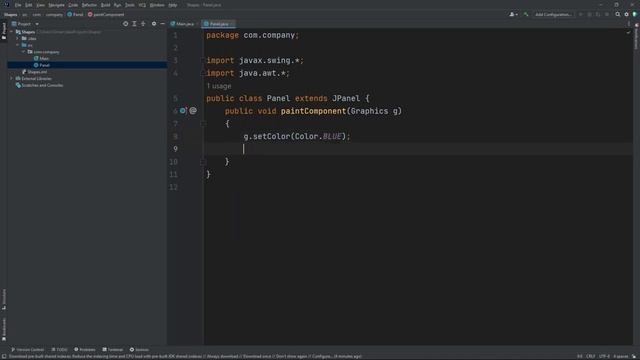
Task: Open the Code menu
Action: coord(73,5)
